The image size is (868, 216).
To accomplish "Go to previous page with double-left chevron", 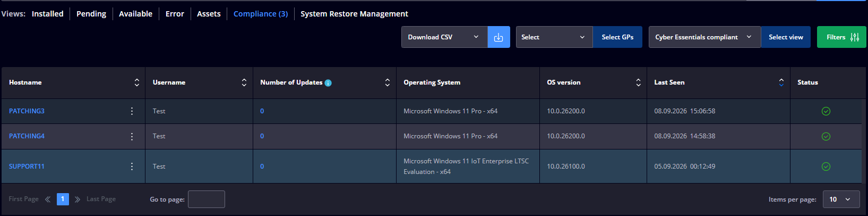I will coord(48,200).
